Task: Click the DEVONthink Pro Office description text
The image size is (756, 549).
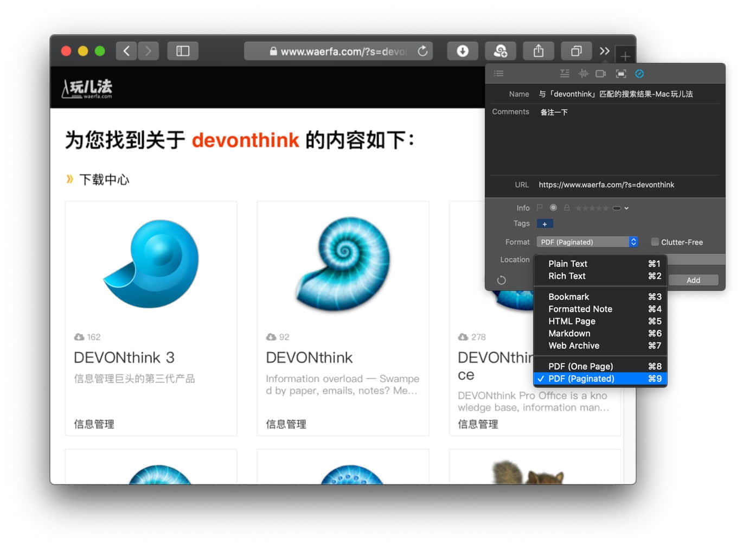Action: pyautogui.click(x=533, y=401)
